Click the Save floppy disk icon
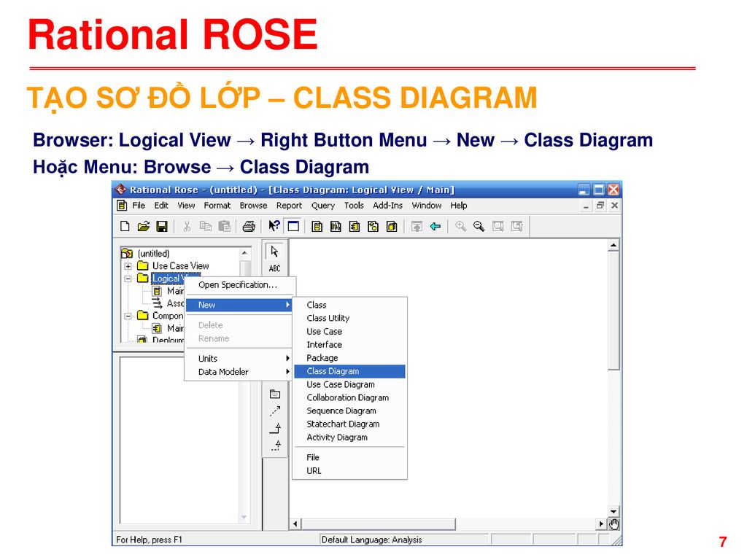Screen dimensions: 747x560 pos(162,226)
